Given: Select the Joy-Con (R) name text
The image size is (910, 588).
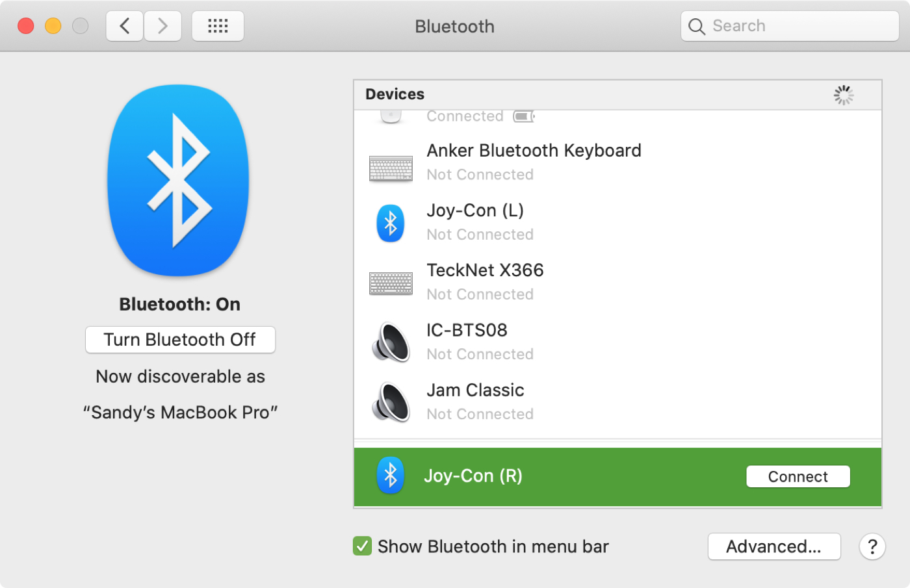Looking at the screenshot, I should 473,476.
